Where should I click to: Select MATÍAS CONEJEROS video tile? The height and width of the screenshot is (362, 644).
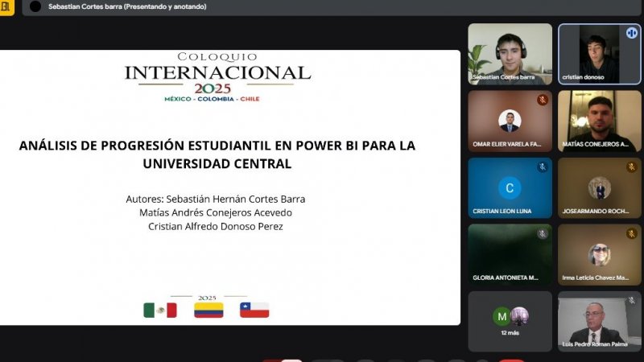pos(599,121)
